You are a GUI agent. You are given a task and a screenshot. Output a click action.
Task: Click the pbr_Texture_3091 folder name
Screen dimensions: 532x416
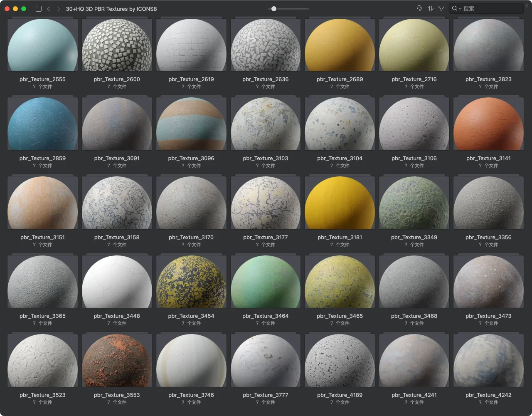(117, 158)
